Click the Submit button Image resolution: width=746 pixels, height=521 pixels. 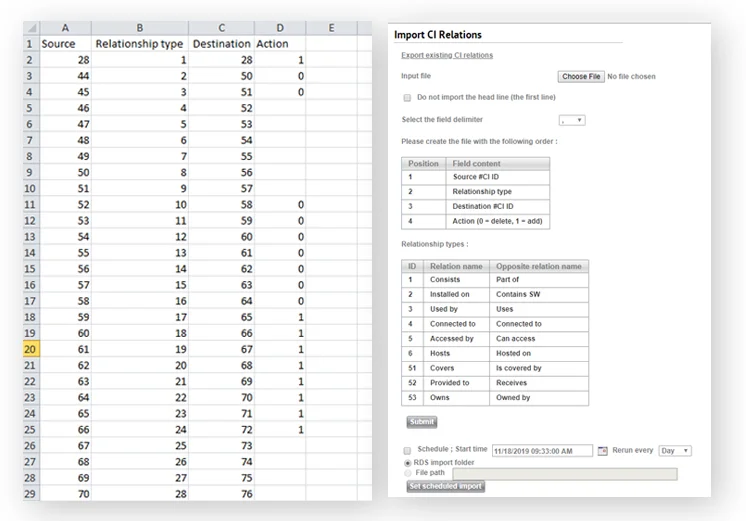coord(422,422)
